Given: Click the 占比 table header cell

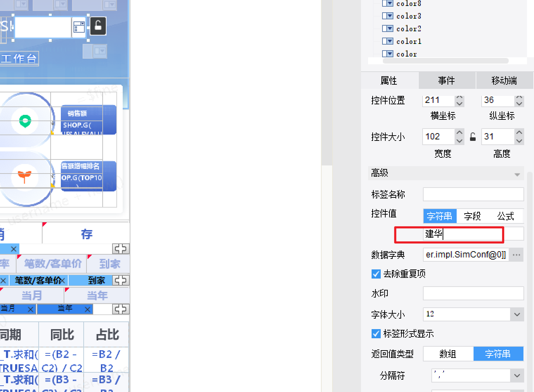Looking at the screenshot, I should [107, 335].
